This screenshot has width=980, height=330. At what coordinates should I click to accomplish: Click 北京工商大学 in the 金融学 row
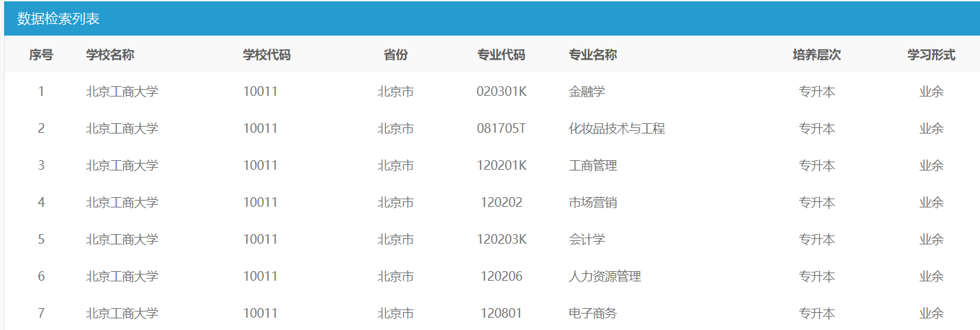point(122,91)
